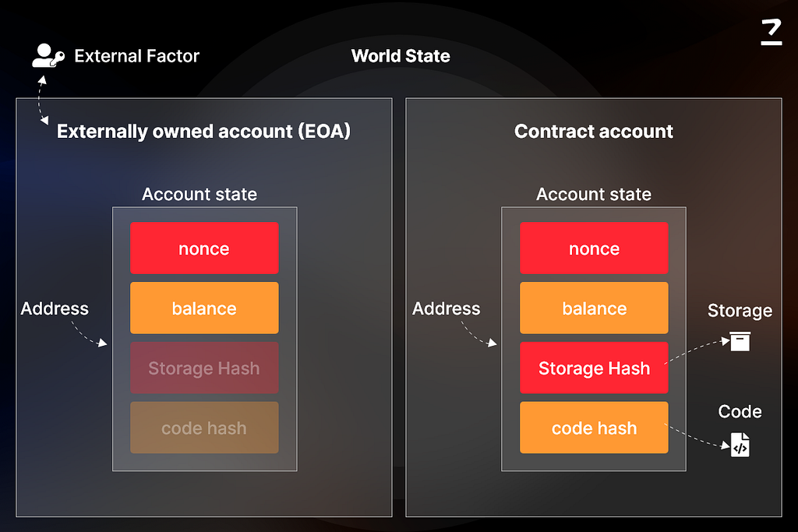Viewport: 798px width, 532px height.
Task: Click the External Factor user-key icon
Action: pyautogui.click(x=46, y=55)
